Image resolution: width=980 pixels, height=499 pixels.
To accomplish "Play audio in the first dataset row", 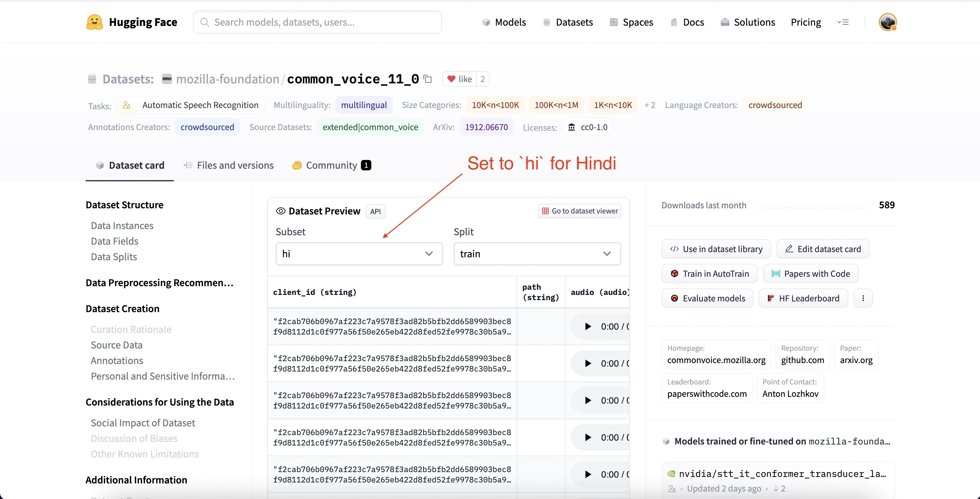I will [588, 327].
